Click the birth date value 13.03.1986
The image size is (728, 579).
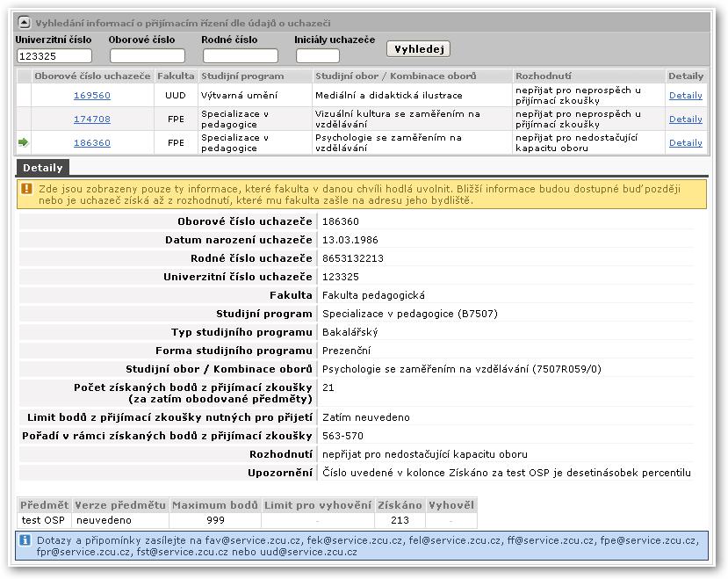click(350, 240)
